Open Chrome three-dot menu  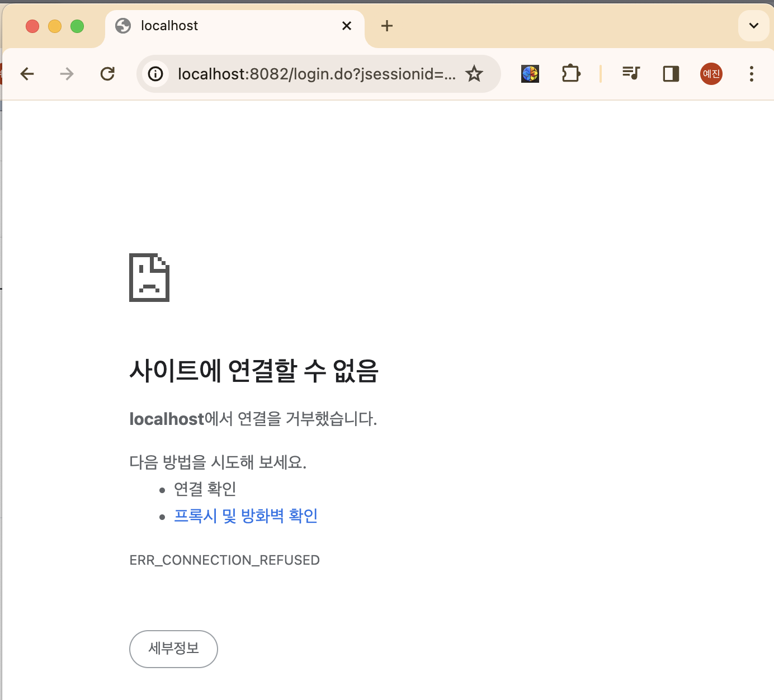pyautogui.click(x=751, y=74)
